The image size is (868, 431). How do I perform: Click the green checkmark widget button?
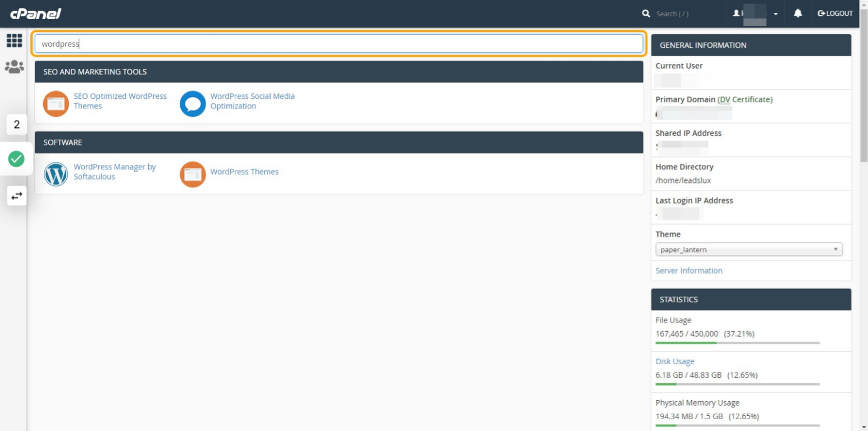coord(16,159)
